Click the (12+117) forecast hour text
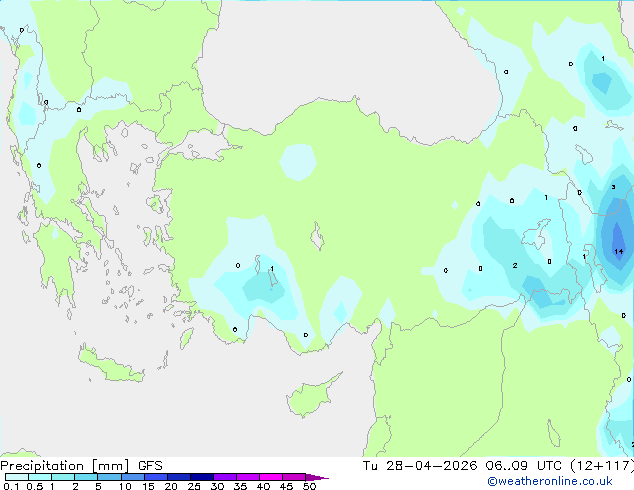 click(x=602, y=466)
